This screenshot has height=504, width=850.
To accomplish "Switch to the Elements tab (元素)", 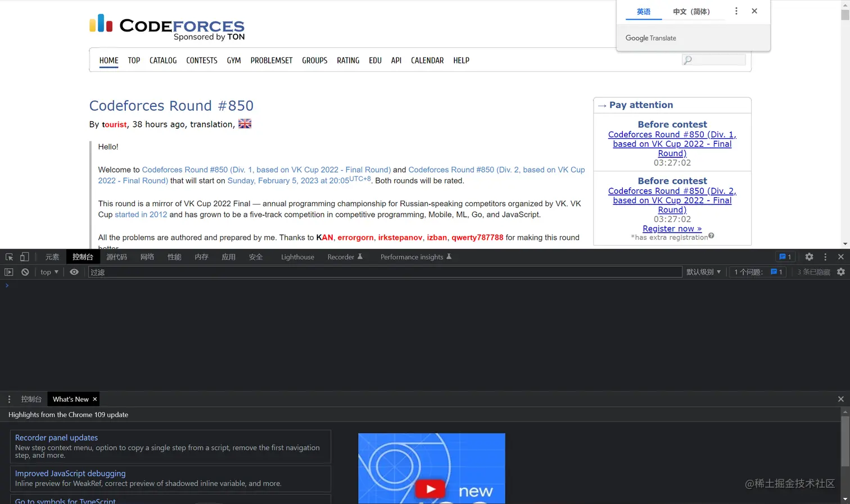I will [x=52, y=257].
